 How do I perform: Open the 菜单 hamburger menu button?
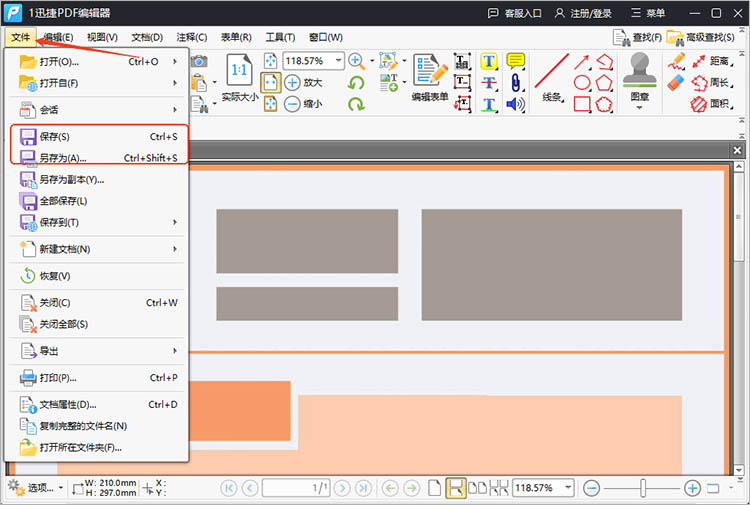click(648, 13)
